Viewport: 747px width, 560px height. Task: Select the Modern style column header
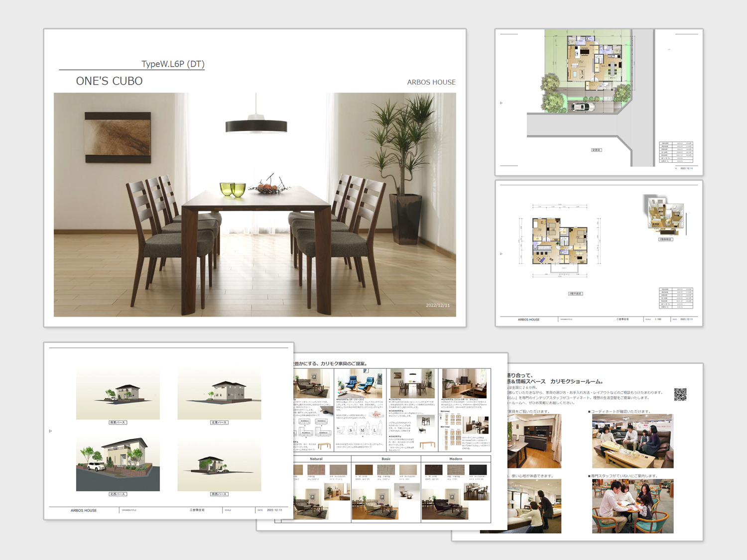(456, 459)
